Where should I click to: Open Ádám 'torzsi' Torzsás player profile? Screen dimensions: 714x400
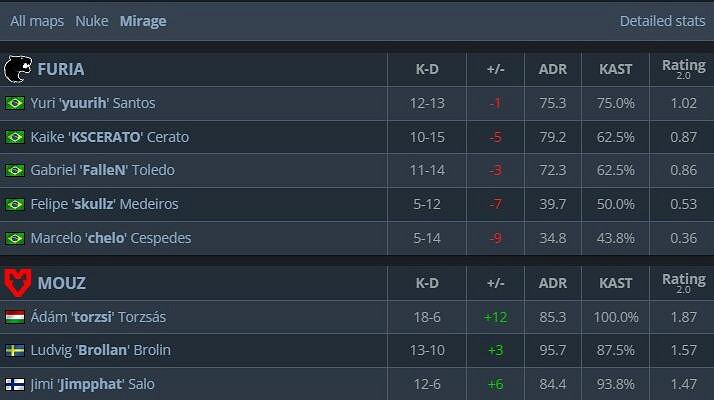tap(99, 317)
